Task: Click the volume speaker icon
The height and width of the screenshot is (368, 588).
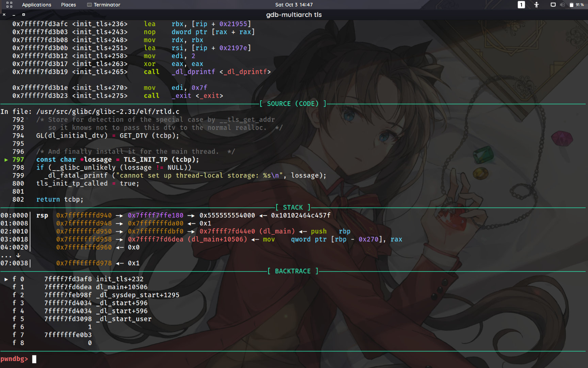Action: (562, 5)
